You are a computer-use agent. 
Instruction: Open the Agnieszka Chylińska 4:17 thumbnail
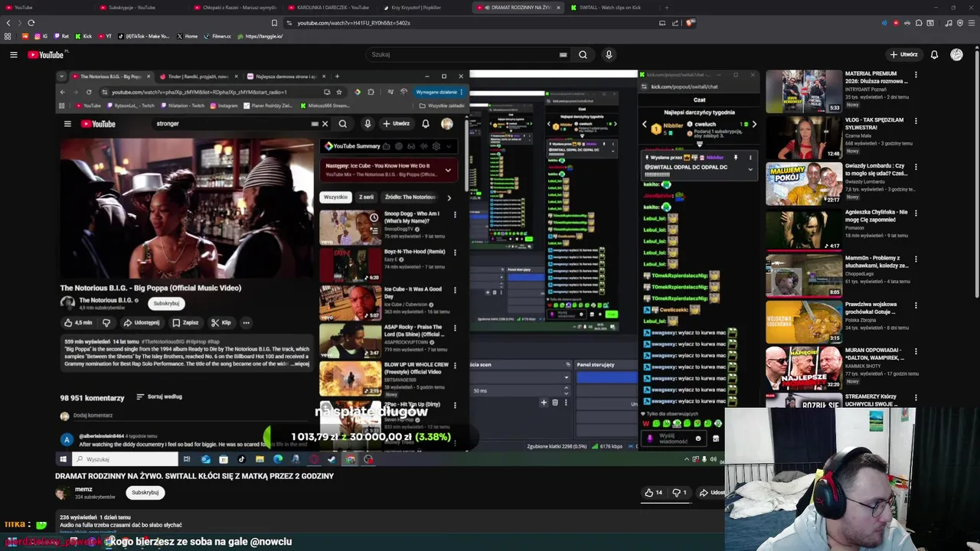tap(803, 229)
